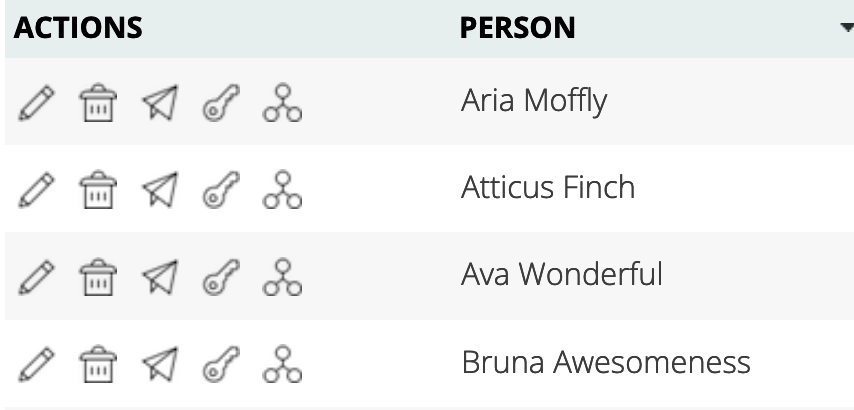Edit Ava Wonderful with pencil icon

pos(35,276)
